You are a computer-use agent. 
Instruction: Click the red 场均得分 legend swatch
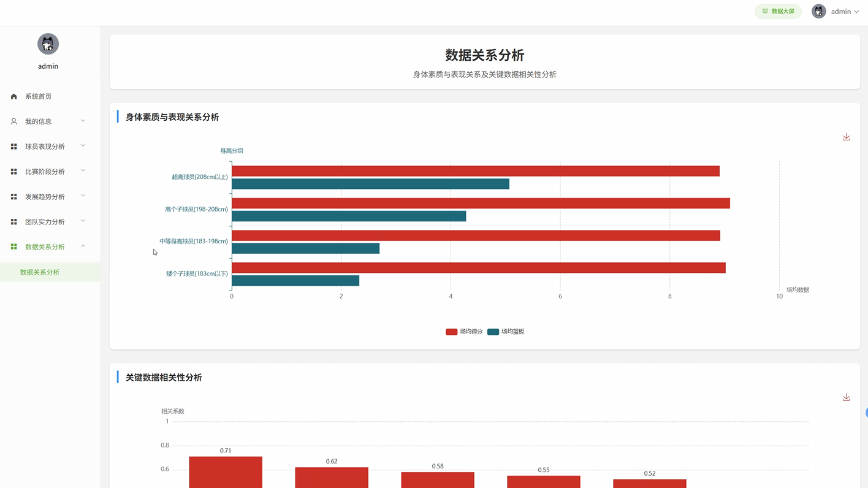(x=451, y=332)
